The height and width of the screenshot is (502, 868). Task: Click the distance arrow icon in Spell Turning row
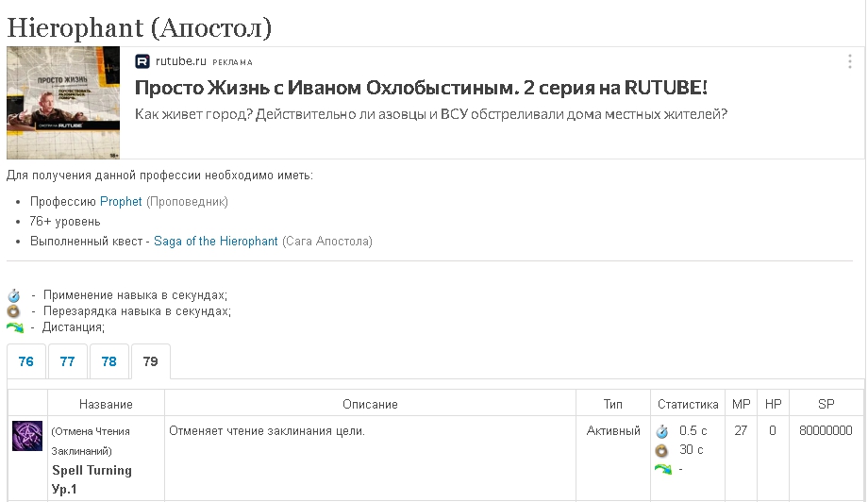pos(663,469)
